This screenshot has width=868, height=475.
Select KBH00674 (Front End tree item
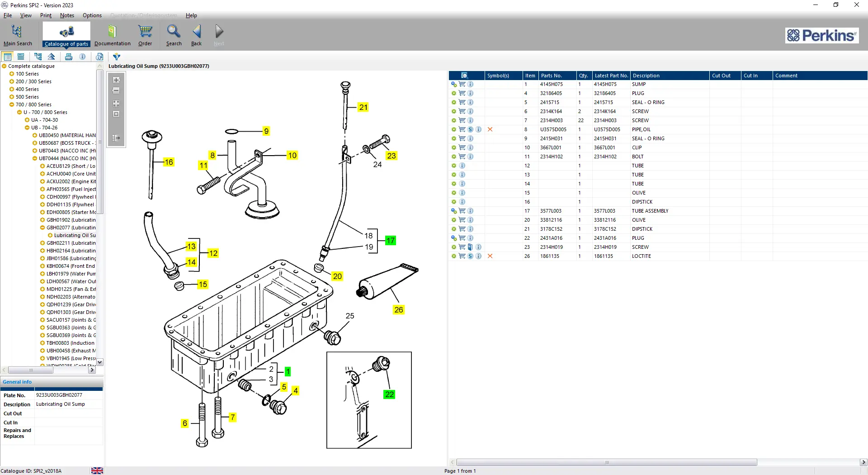point(71,266)
